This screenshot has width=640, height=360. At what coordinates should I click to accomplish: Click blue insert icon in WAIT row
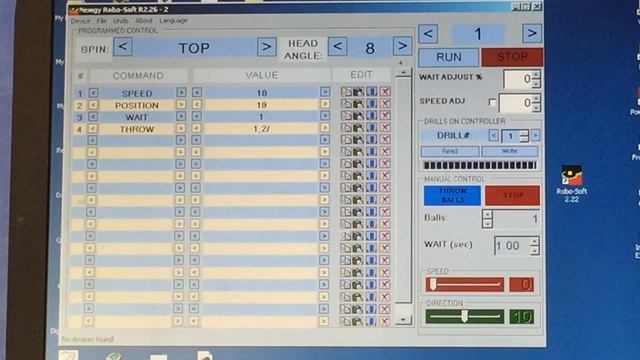371,116
